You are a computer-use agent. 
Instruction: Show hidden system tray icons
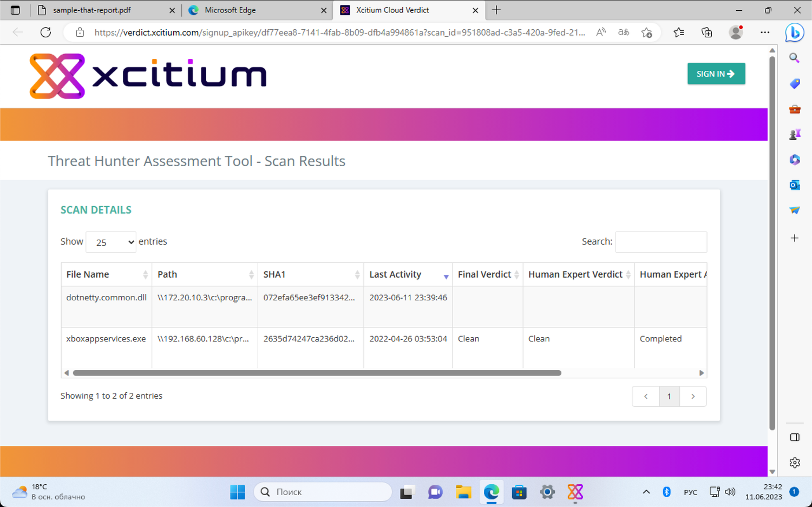point(646,492)
